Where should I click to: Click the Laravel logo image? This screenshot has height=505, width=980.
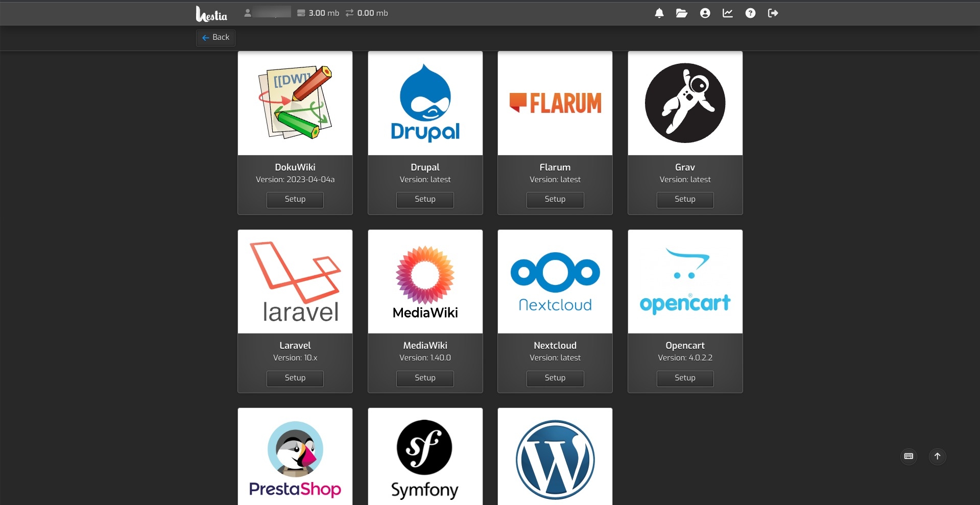(295, 281)
